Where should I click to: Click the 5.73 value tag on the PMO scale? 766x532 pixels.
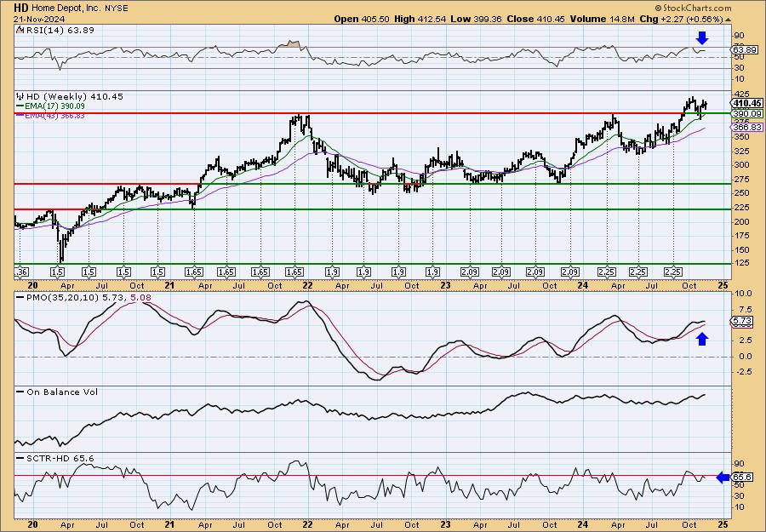point(742,320)
